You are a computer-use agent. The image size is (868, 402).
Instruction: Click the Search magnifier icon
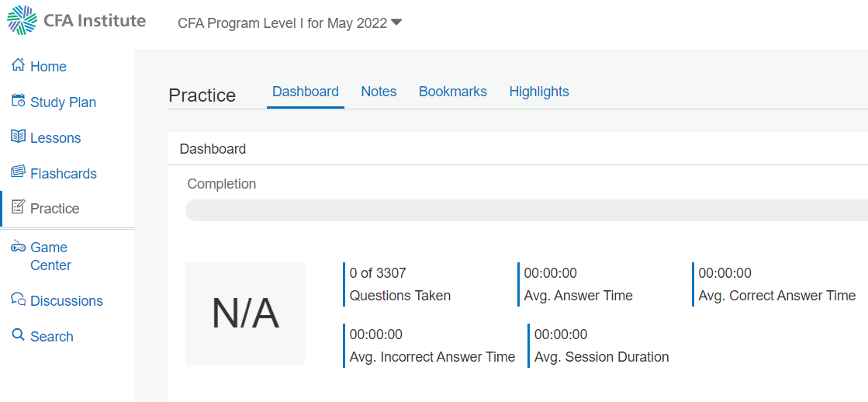[19, 335]
